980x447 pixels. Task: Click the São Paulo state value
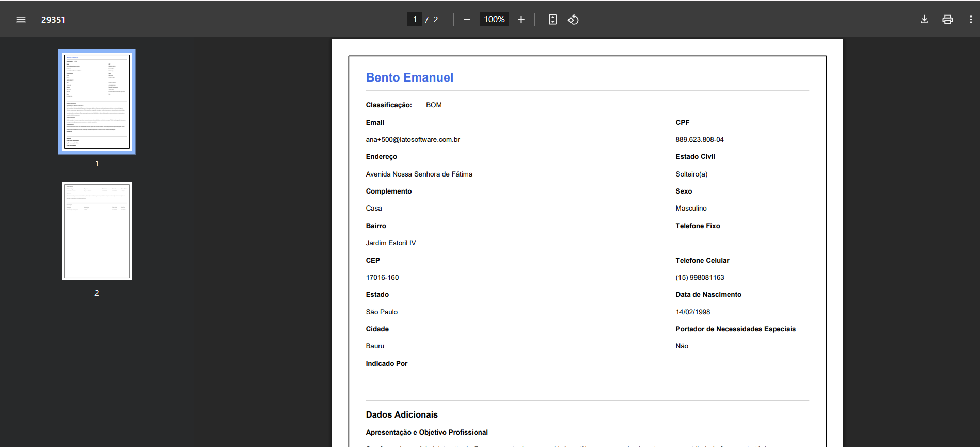[382, 312]
